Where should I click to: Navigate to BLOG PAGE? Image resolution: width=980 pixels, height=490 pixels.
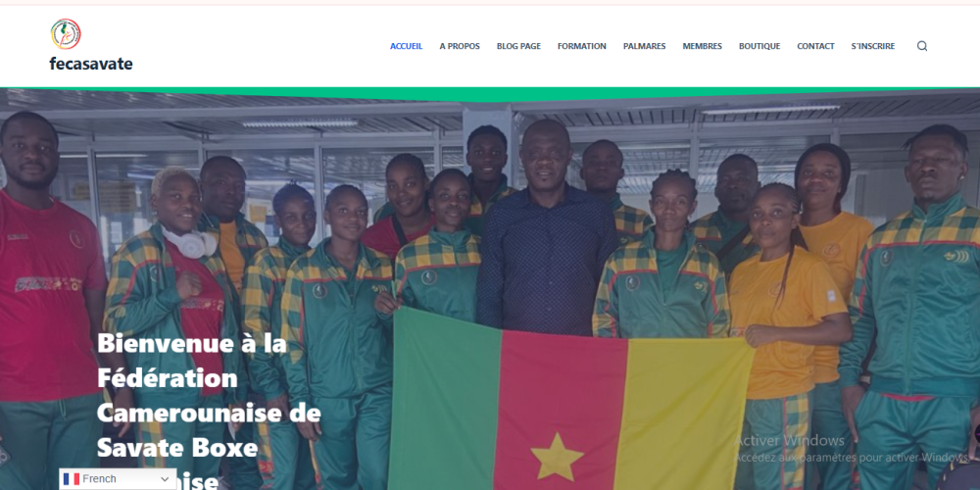pyautogui.click(x=518, y=46)
